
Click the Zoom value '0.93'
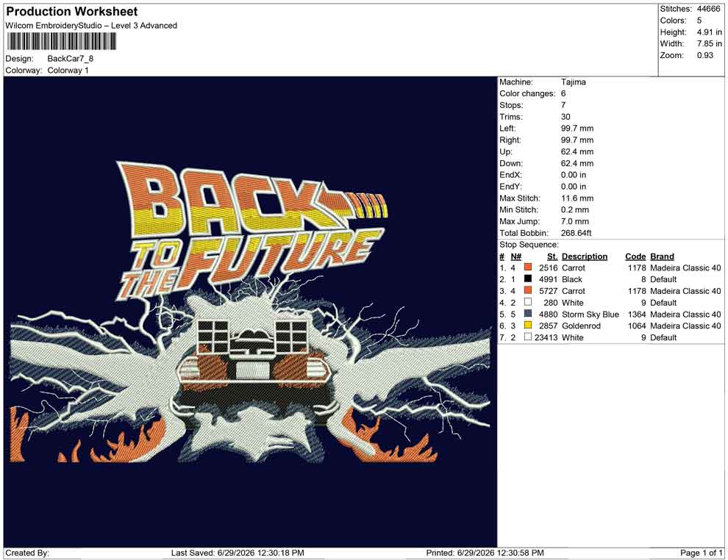(x=704, y=55)
